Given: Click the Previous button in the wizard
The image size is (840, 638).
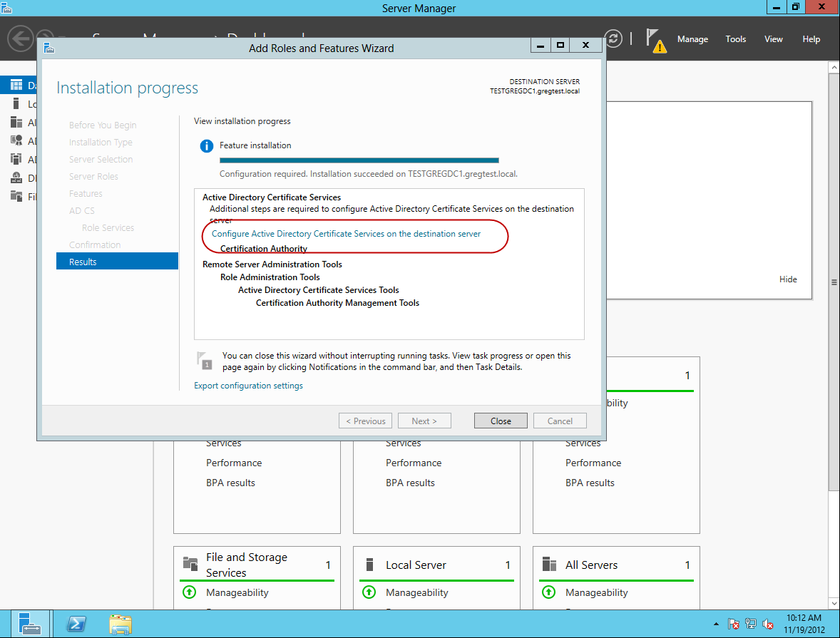Looking at the screenshot, I should click(x=365, y=421).
